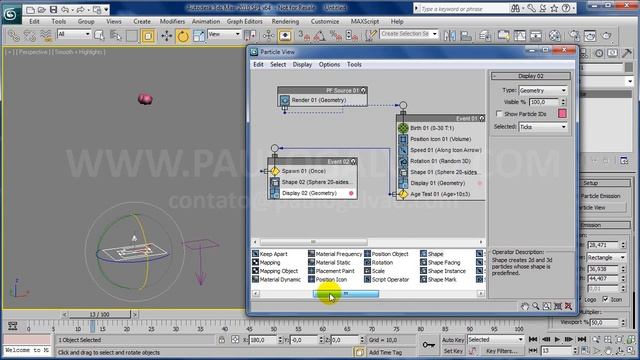
Task: Open Create Selection Set dropdown
Action: 409,34
